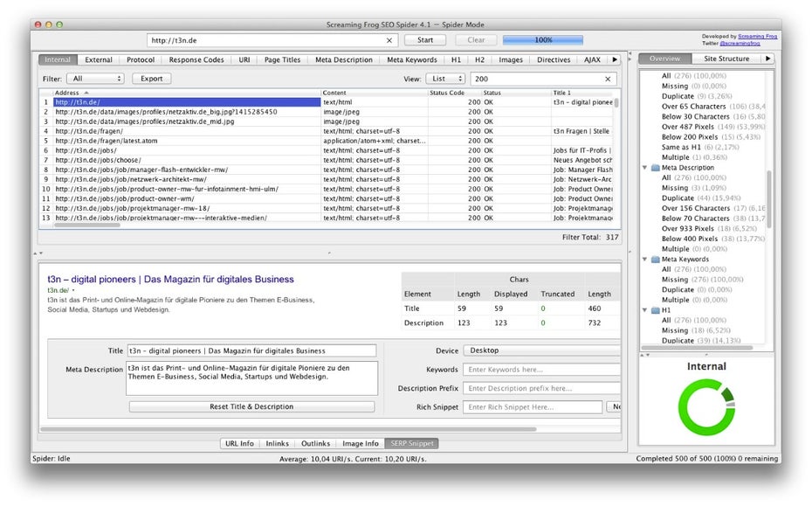
Task: Click the Meta Description folder icon
Action: [655, 168]
